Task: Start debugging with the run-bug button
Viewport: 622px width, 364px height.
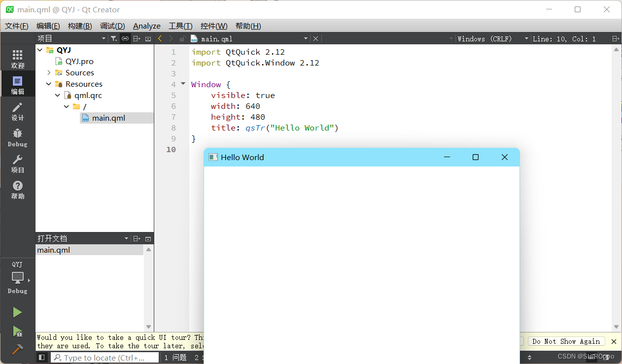Action: tap(17, 331)
